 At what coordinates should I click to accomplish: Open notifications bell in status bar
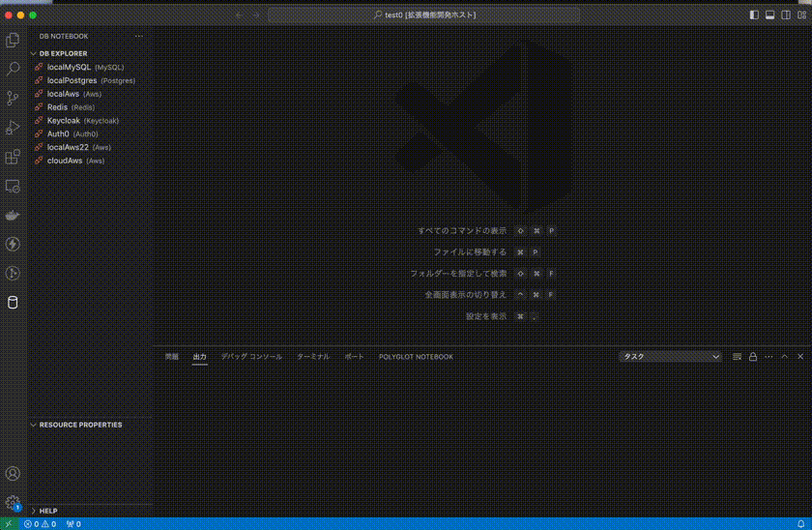click(800, 524)
